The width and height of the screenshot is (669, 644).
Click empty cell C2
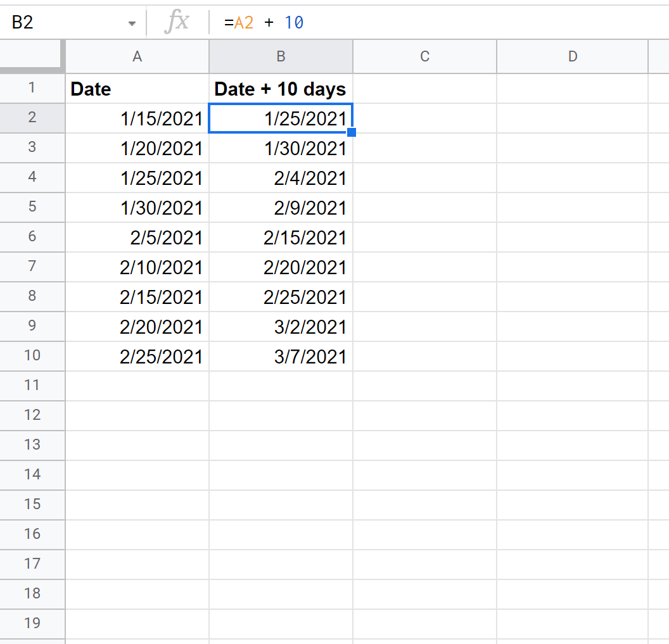(x=424, y=118)
